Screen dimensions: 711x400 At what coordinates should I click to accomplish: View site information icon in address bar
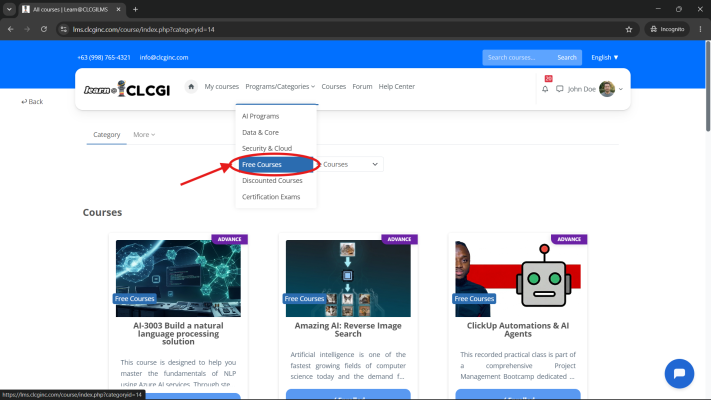tap(63, 29)
